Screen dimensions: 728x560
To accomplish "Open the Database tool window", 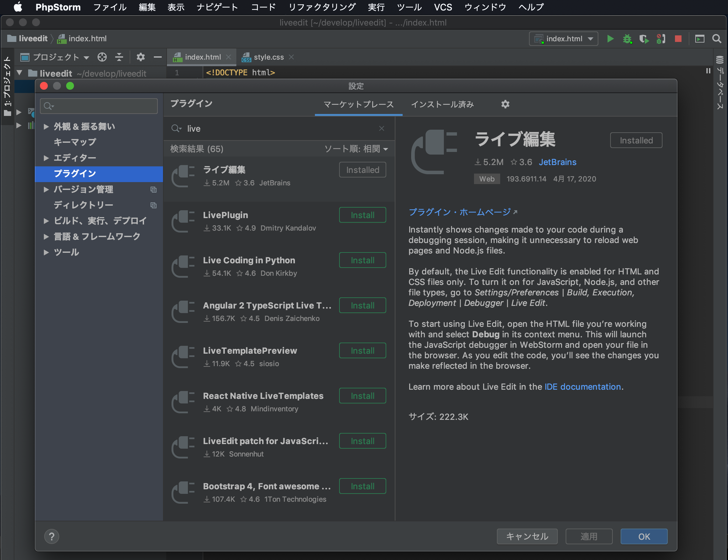I will pyautogui.click(x=720, y=83).
